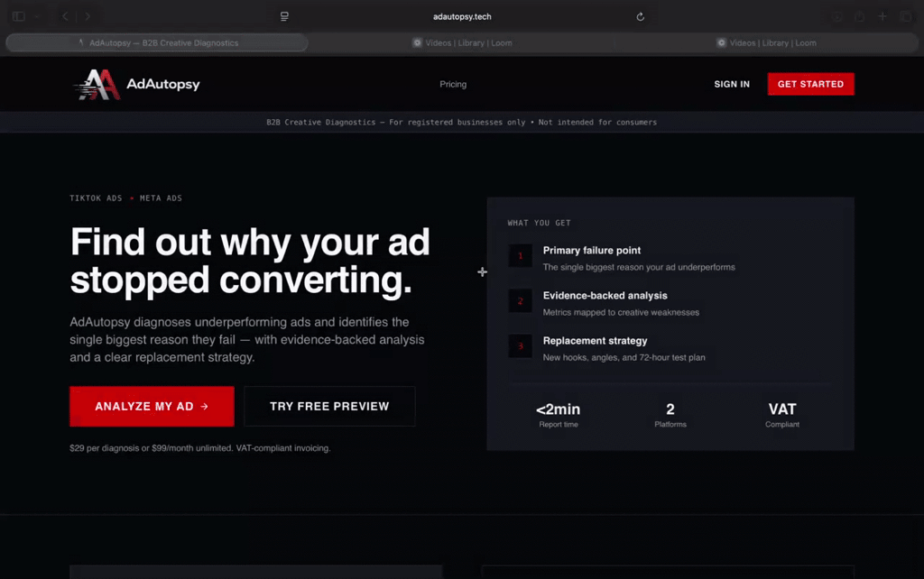Open the sidebar options chevron
Screen dimensions: 924x579
click(36, 16)
